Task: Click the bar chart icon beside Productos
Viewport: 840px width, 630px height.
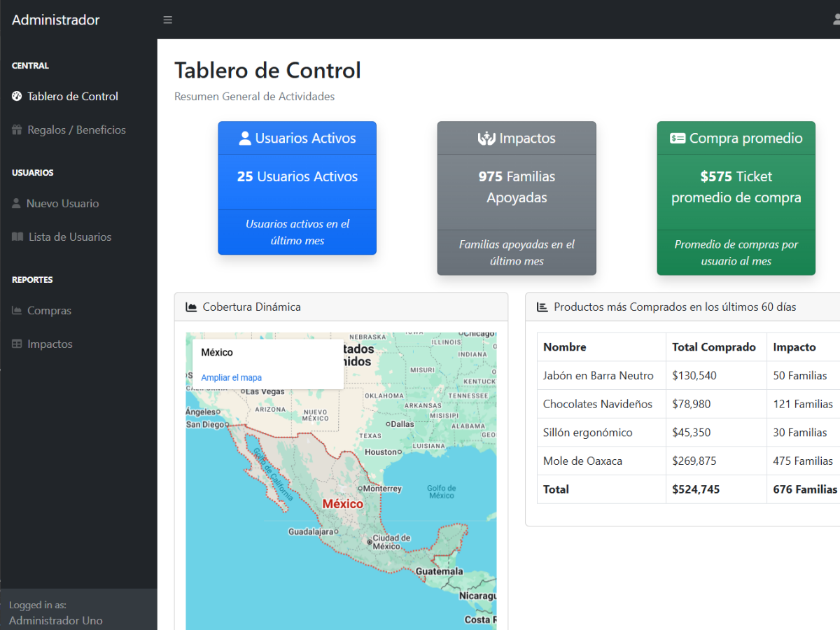Action: coord(542,307)
